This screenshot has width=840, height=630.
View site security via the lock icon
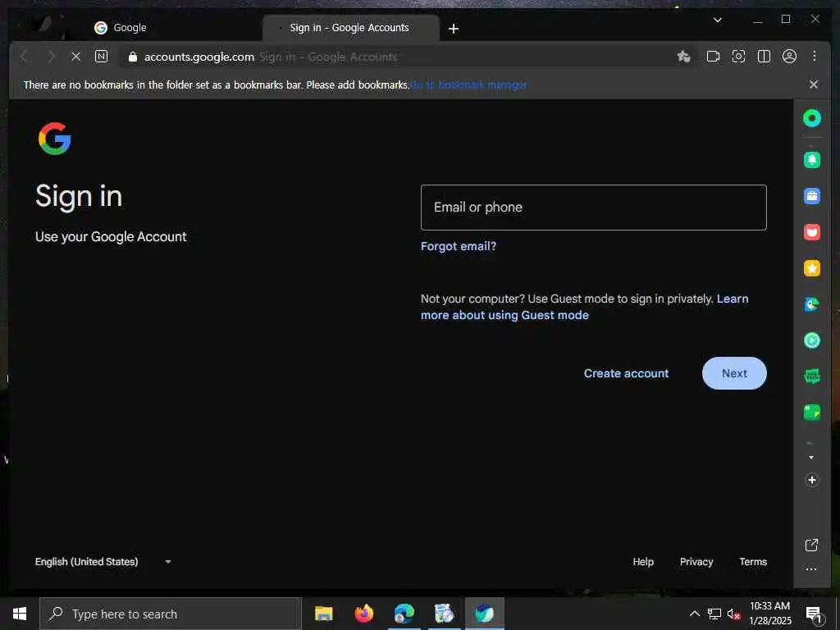click(x=133, y=57)
